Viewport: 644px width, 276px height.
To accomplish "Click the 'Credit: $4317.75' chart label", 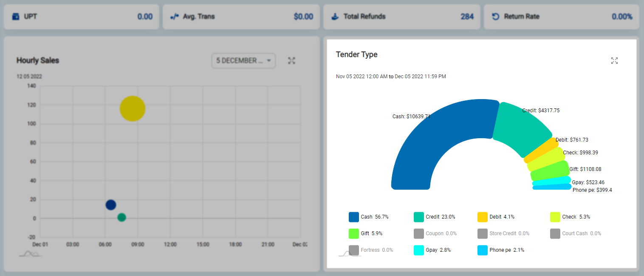I will tap(541, 110).
